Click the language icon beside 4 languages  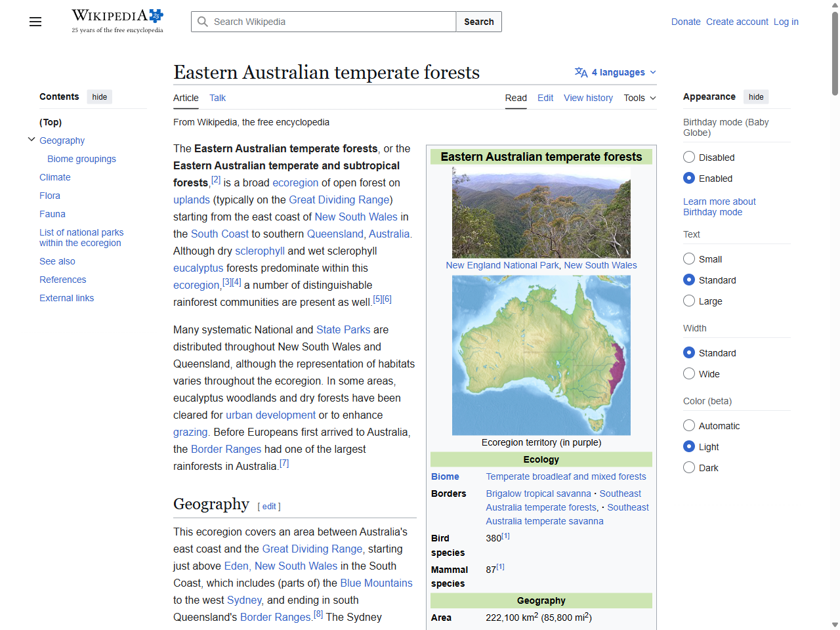pyautogui.click(x=580, y=72)
